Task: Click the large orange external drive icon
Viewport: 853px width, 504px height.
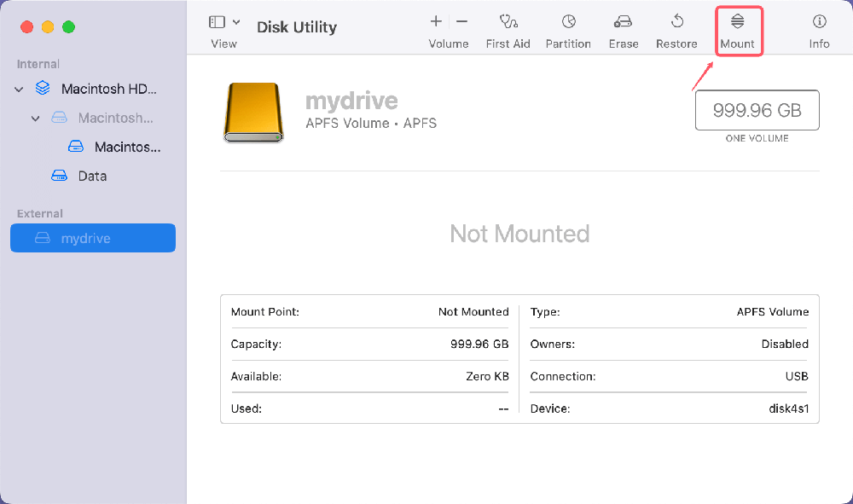Action: tap(252, 112)
